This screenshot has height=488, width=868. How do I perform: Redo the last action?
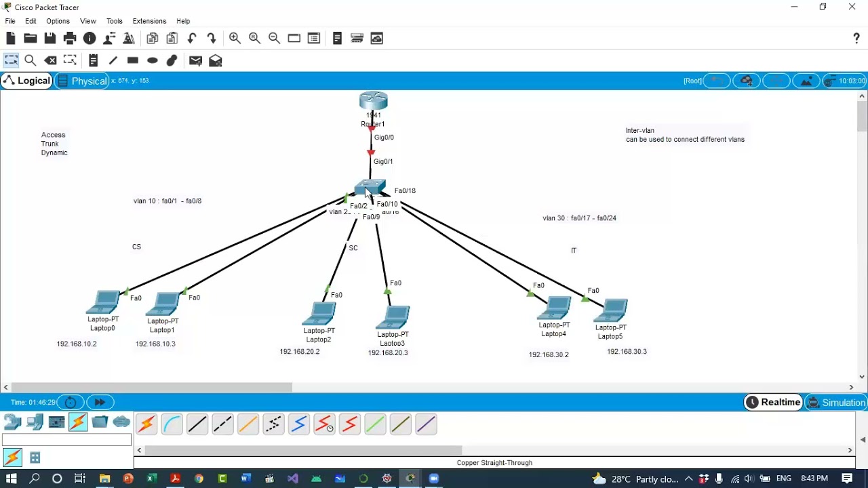(x=212, y=39)
